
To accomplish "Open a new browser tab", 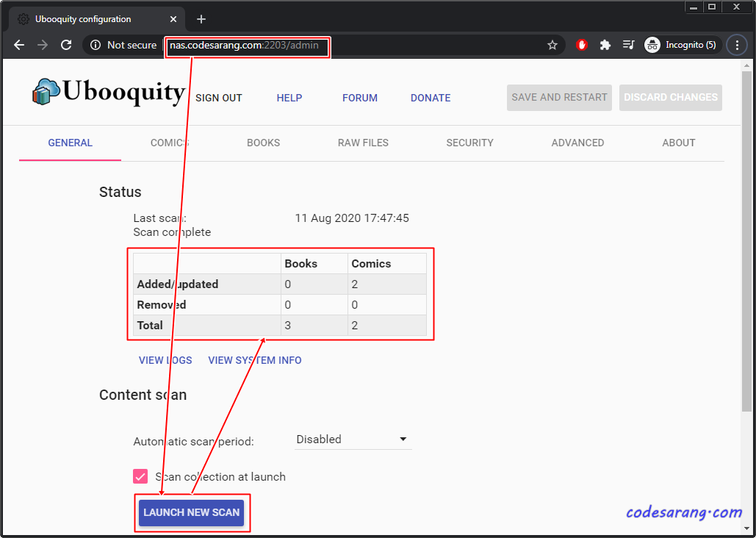I will pyautogui.click(x=201, y=19).
